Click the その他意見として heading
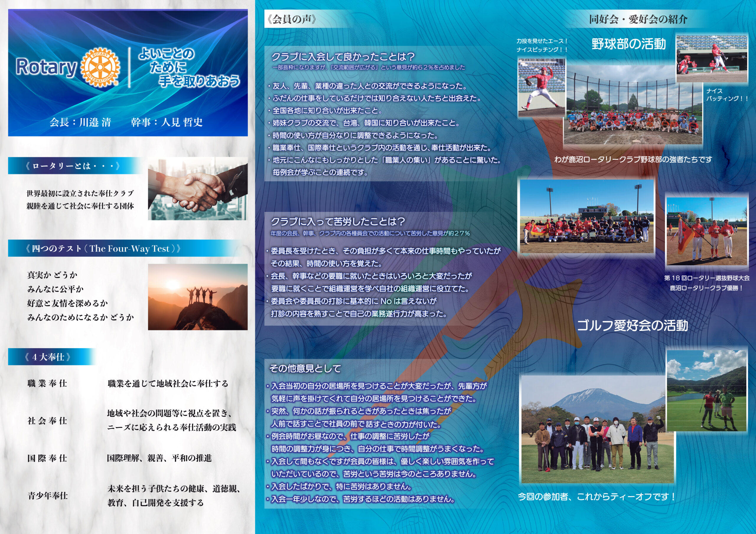The image size is (756, 534). [x=305, y=368]
